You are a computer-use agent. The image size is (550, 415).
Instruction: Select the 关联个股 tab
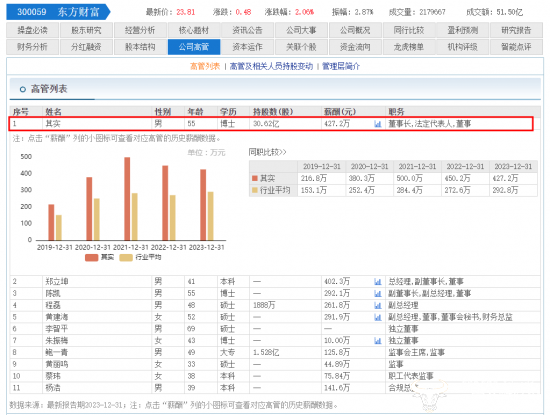pos(301,47)
